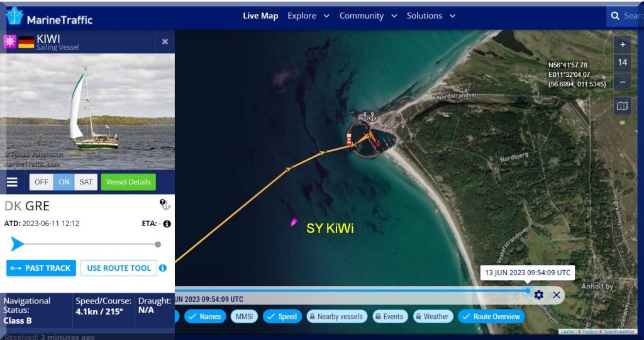
Task: Click the search magnifier icon
Action: click(x=616, y=16)
